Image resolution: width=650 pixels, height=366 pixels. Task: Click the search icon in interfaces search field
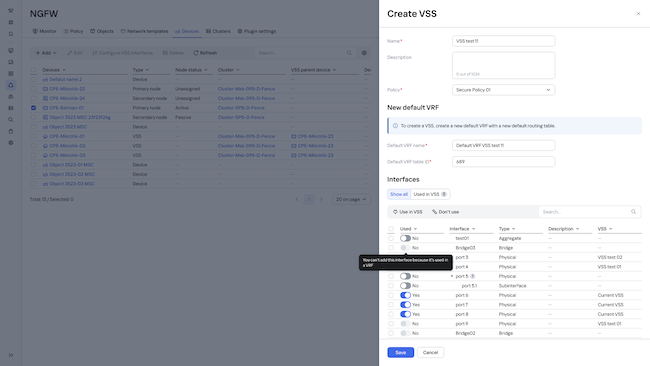coord(633,212)
